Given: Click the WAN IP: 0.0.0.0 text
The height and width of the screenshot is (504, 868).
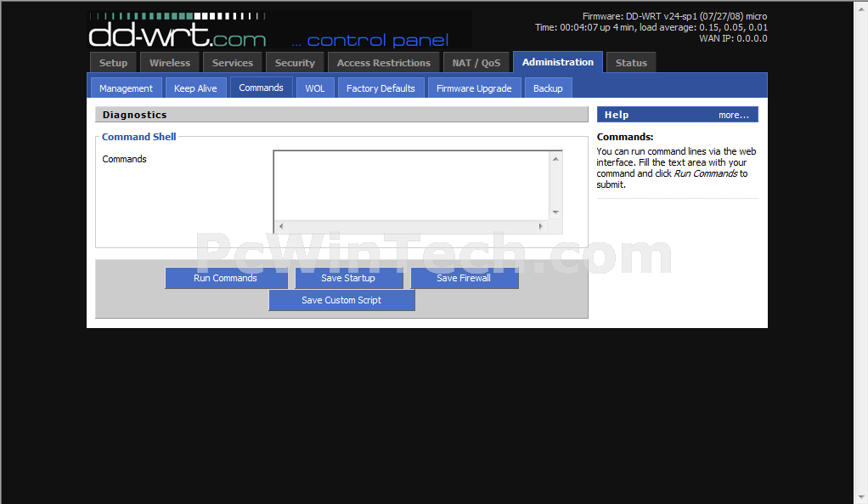Looking at the screenshot, I should (x=733, y=38).
